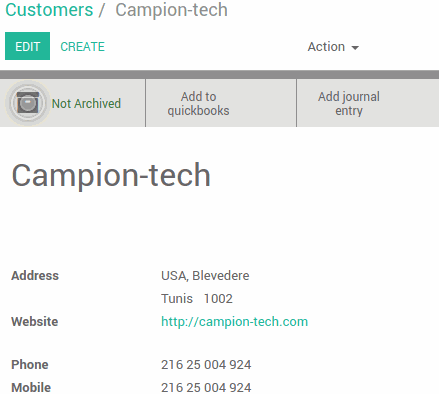The width and height of the screenshot is (439, 394).
Task: Toggle the Not Archived status label
Action: [x=86, y=104]
